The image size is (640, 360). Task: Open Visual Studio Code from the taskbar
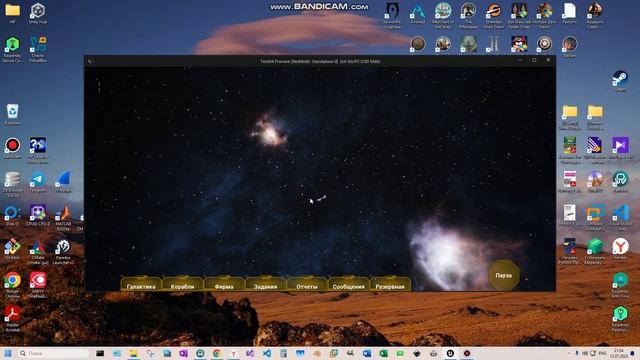click(267, 353)
